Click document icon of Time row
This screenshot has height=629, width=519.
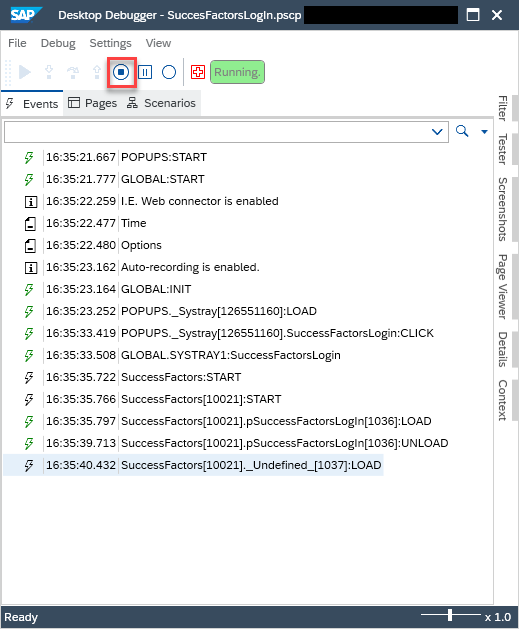(30, 223)
